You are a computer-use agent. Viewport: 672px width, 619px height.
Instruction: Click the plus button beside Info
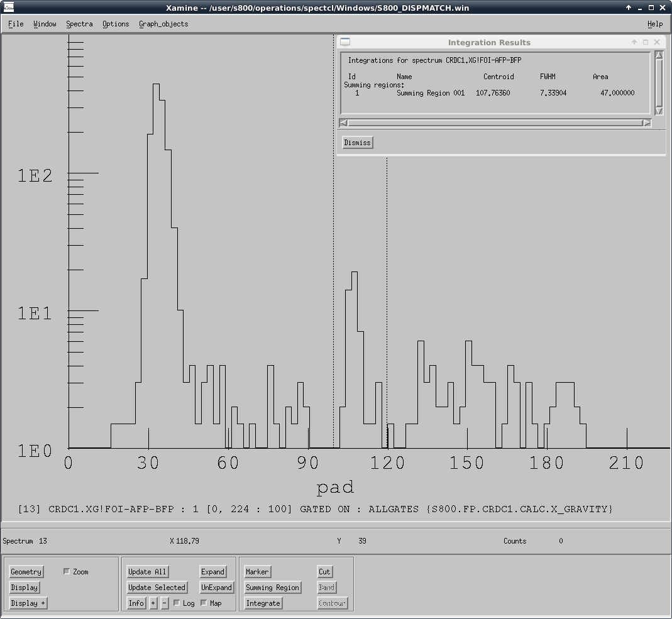pos(153,603)
